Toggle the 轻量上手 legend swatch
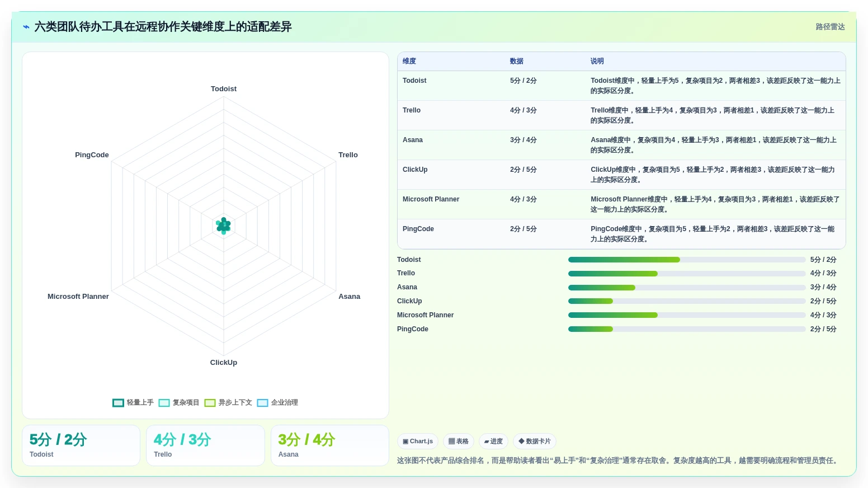The width and height of the screenshot is (868, 488). tap(118, 402)
